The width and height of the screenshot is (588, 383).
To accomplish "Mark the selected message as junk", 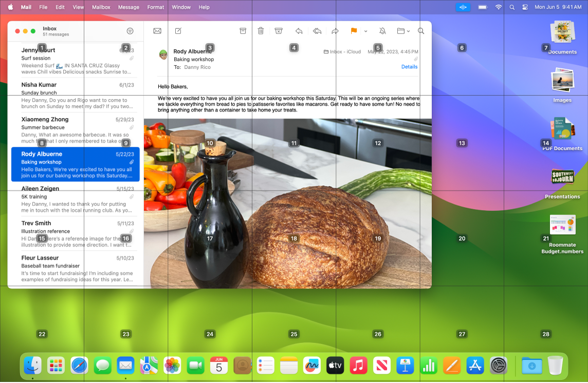I will 279,31.
